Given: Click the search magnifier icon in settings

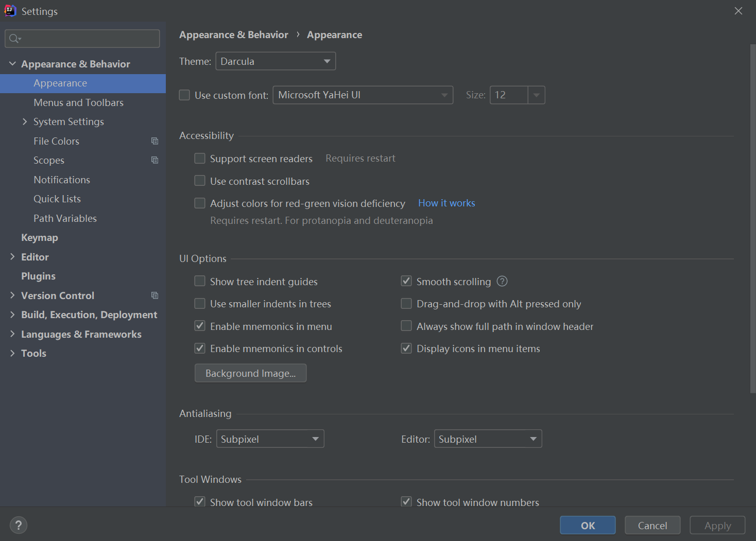Looking at the screenshot, I should (14, 39).
